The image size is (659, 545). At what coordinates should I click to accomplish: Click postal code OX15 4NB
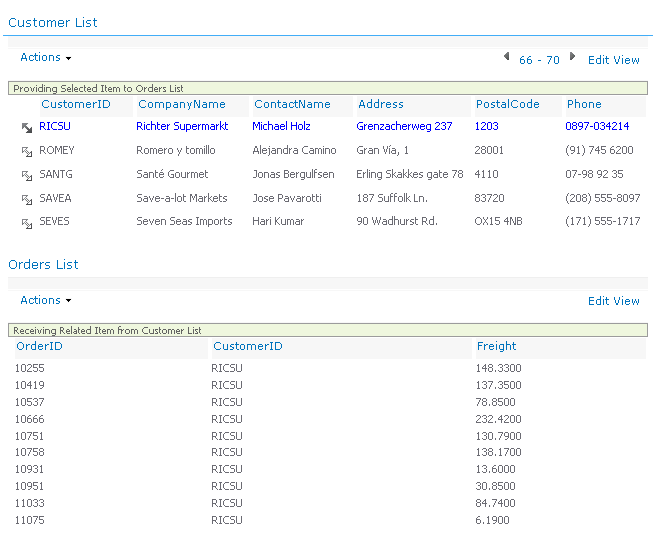pyautogui.click(x=498, y=221)
